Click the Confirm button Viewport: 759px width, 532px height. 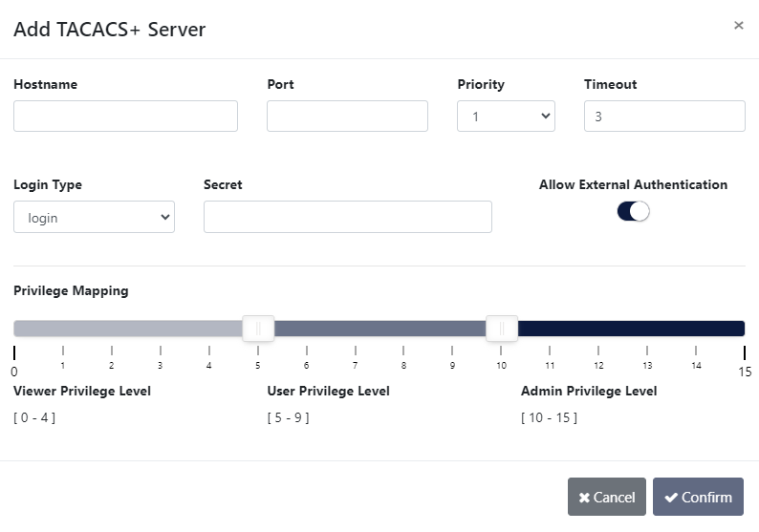698,497
